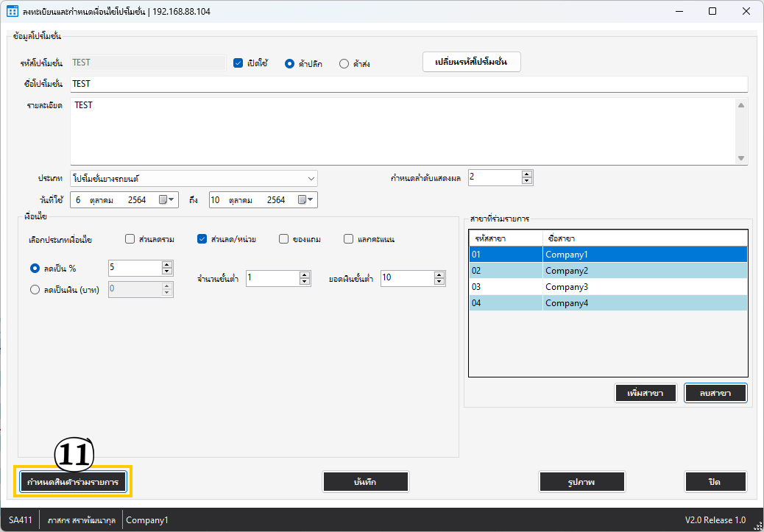Click the เปลี่ยนรหัสโปรโมชั่น button

pyautogui.click(x=472, y=63)
